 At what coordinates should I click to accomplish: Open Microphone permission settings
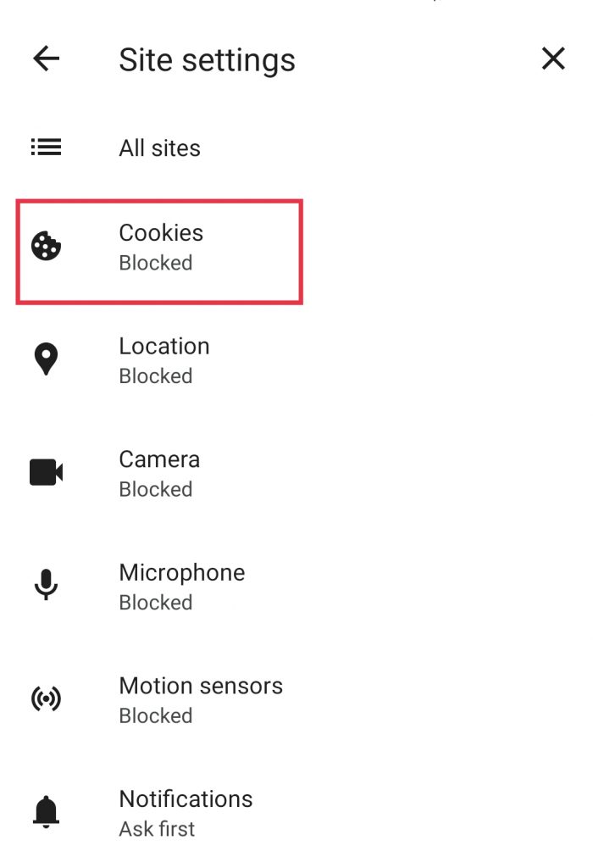tap(182, 573)
